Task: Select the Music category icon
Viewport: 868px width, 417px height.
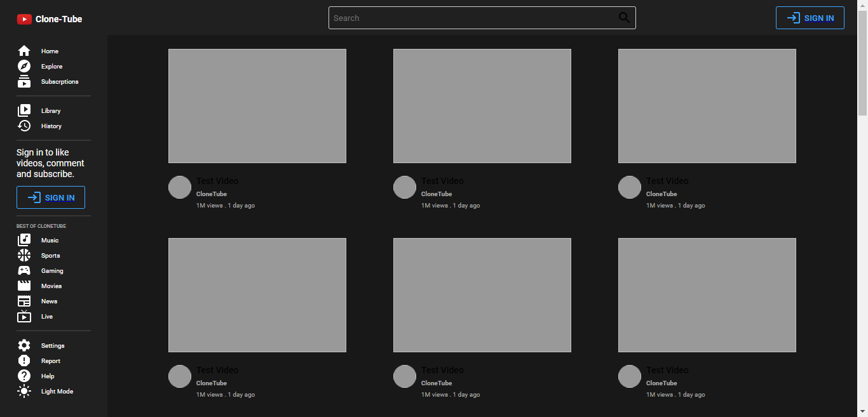Action: [24, 240]
